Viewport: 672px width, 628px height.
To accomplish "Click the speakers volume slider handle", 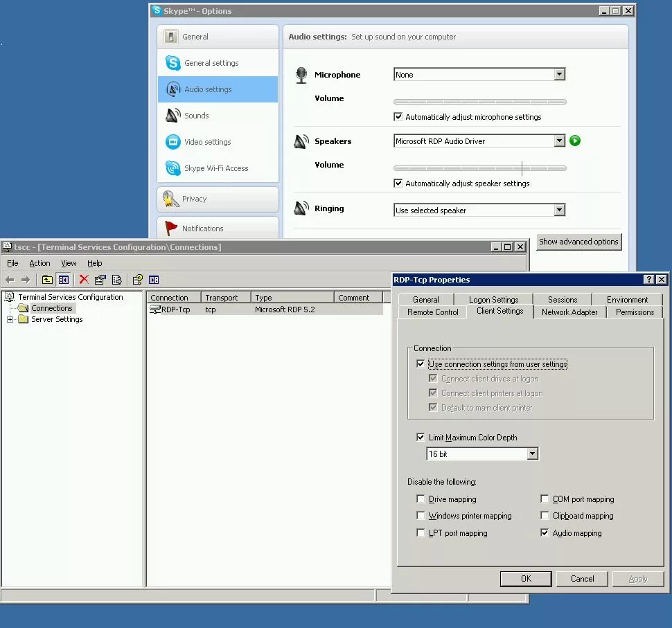I will click(x=522, y=168).
